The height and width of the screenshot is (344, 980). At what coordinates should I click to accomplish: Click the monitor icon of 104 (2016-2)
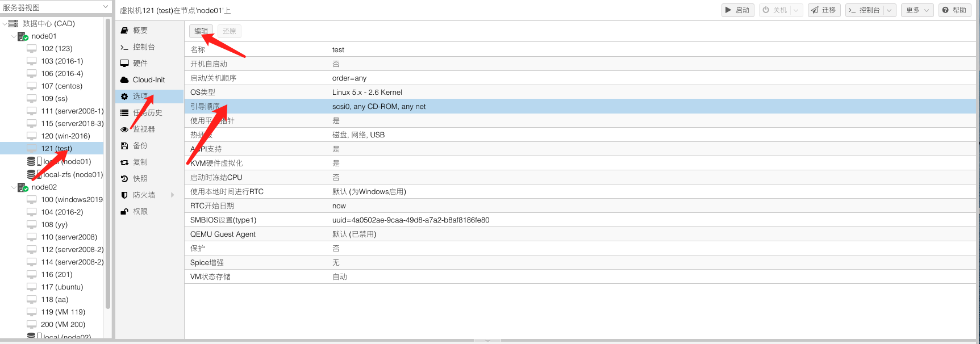coord(32,212)
